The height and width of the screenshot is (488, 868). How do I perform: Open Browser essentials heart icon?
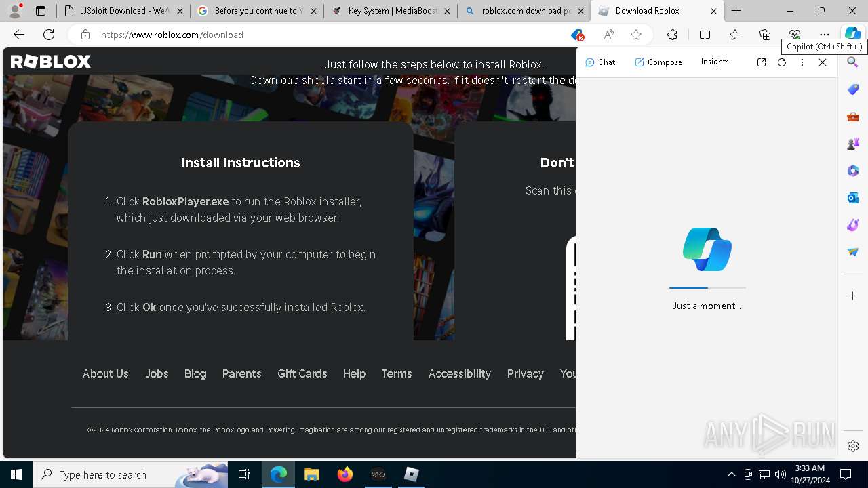point(795,35)
